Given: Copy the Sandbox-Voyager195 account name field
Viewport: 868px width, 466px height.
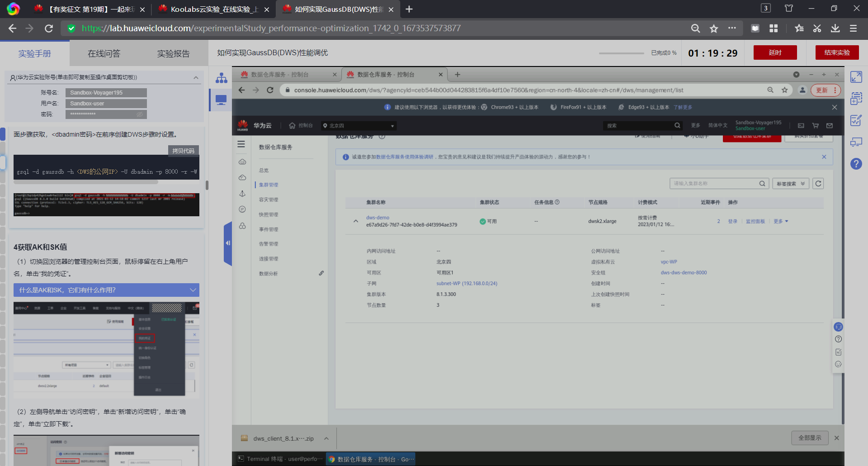Looking at the screenshot, I should pos(106,93).
